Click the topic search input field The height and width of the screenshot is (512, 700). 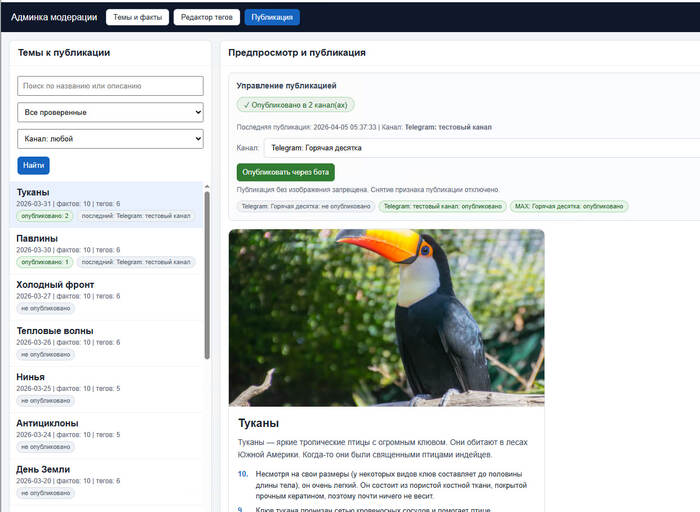point(110,87)
